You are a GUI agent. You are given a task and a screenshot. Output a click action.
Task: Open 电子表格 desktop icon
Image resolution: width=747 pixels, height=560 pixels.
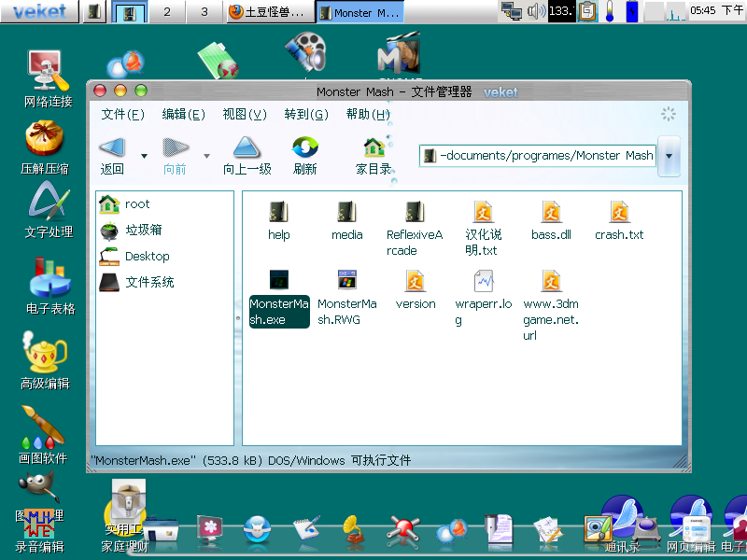pos(50,286)
